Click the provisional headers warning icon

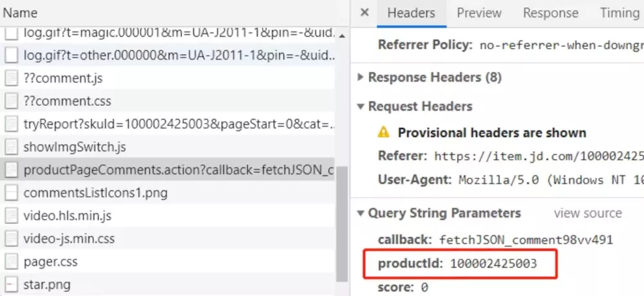pos(384,133)
